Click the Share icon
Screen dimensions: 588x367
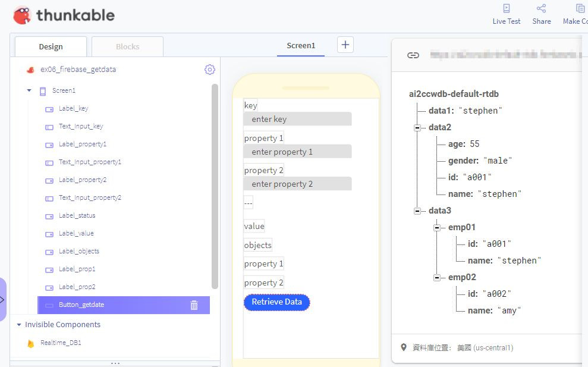(541, 9)
